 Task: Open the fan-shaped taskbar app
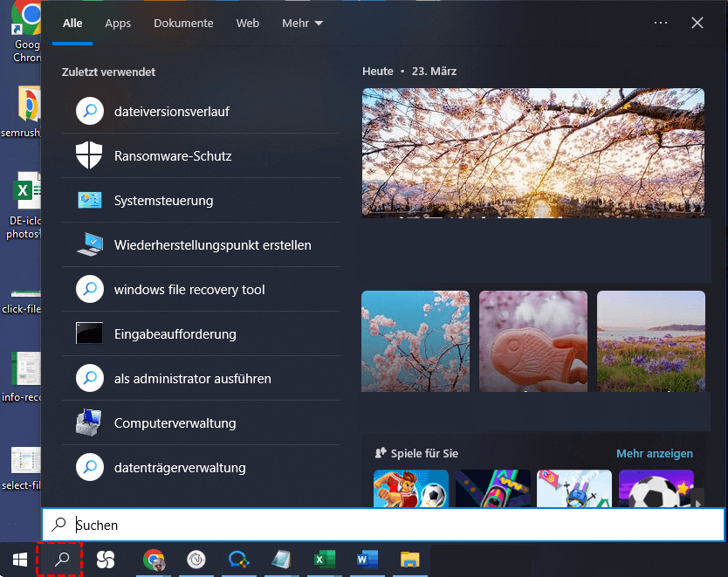(106, 560)
